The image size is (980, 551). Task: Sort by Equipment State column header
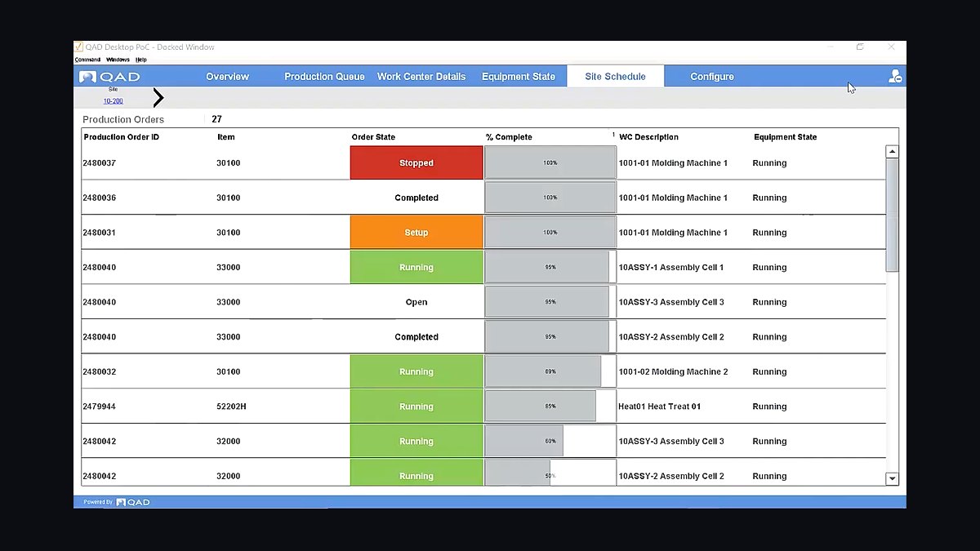pos(785,137)
